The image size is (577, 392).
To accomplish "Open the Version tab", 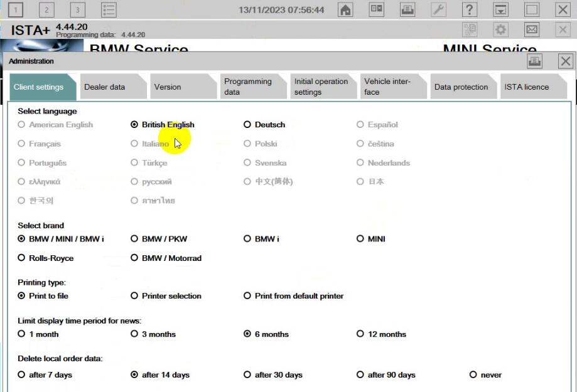I will tap(183, 87).
